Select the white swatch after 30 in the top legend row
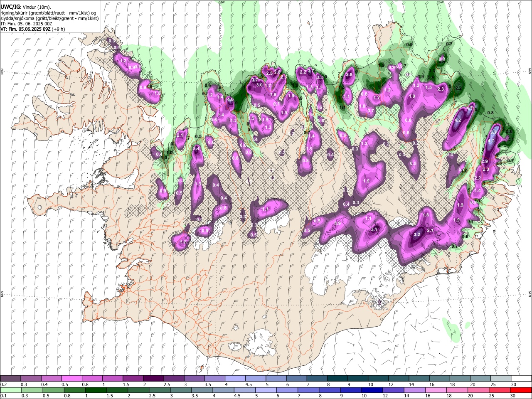This screenshot has height=399, width=532. (x=521, y=378)
